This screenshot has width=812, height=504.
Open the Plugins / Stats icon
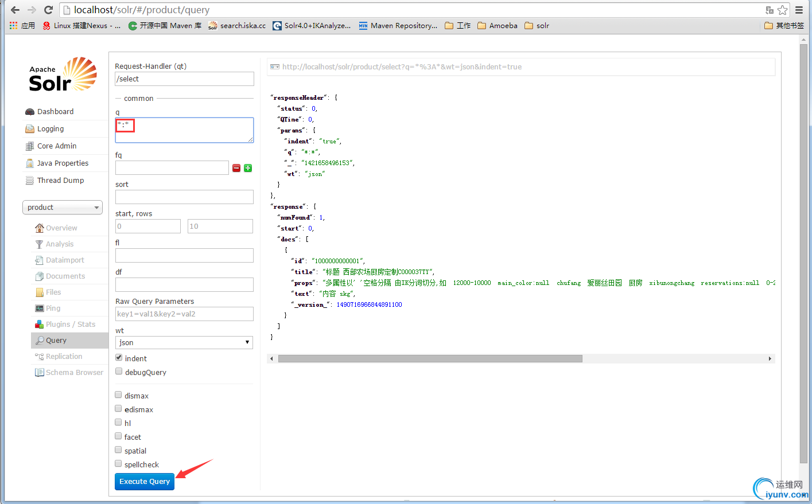[x=40, y=324]
